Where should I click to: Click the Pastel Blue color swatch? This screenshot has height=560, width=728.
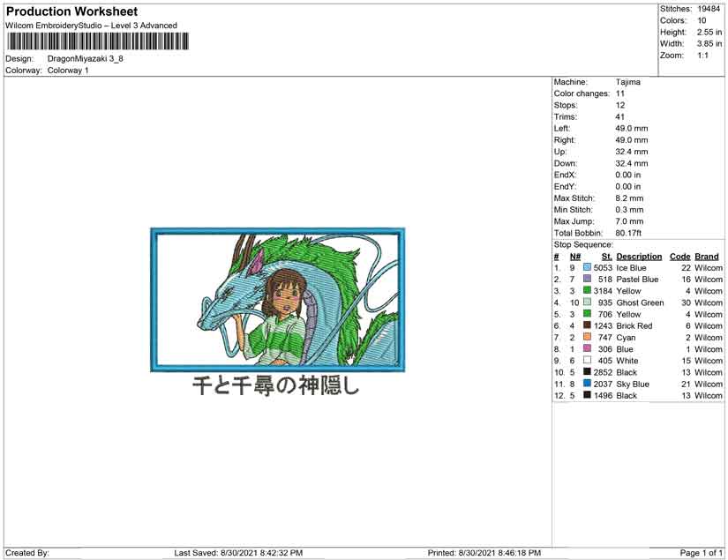587,280
